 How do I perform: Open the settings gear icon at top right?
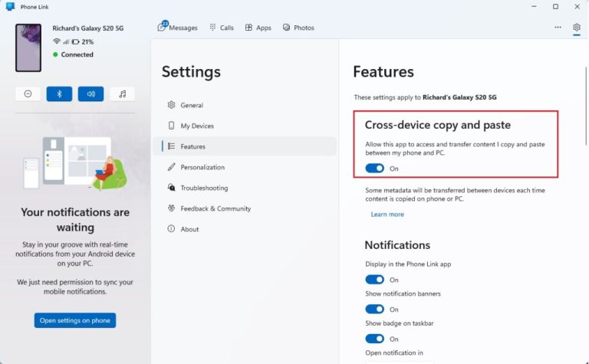click(x=577, y=28)
